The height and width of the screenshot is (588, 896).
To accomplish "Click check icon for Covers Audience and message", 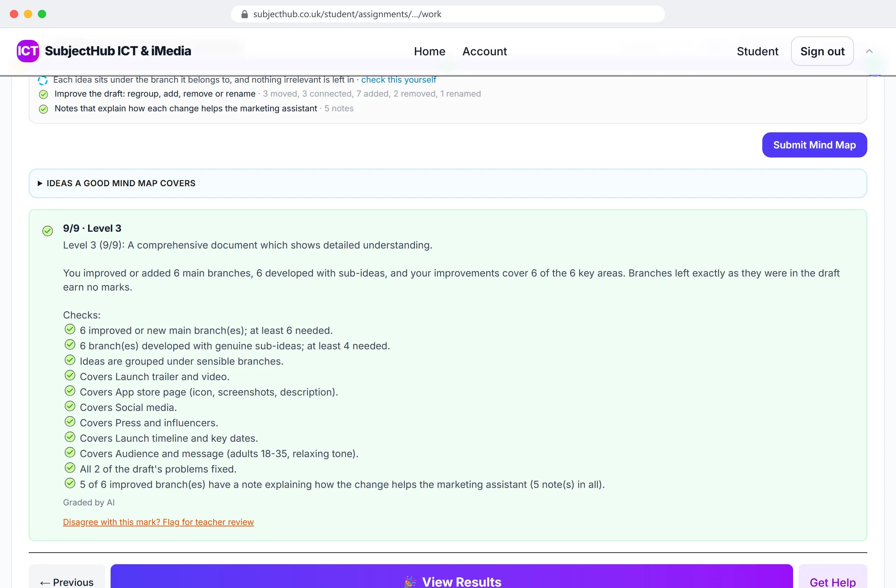I will 70,453.
